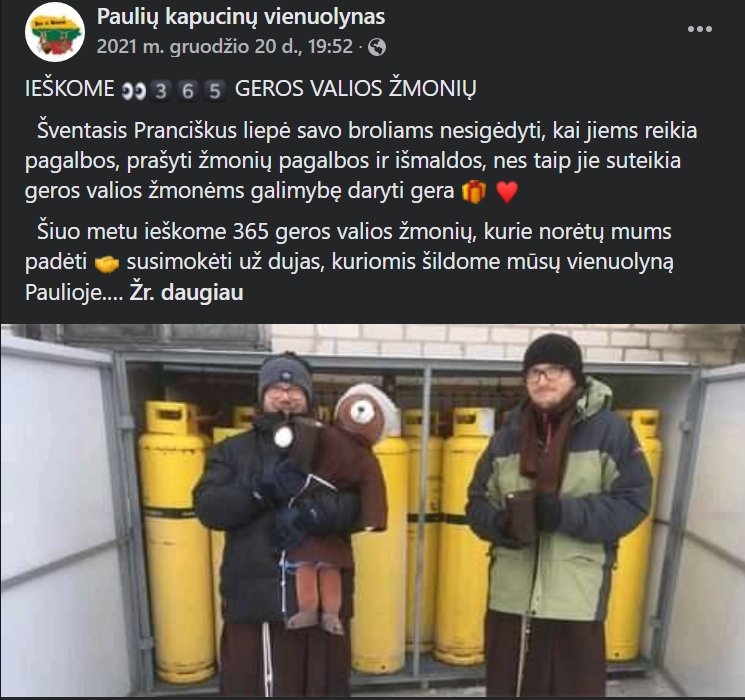Open the post timestamp 2021 m. gruodžio 20 d.
The width and height of the screenshot is (745, 700).
pos(225,47)
